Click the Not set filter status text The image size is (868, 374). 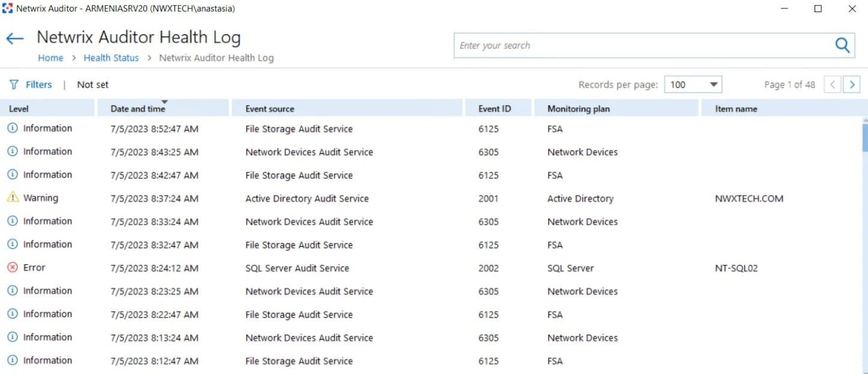93,85
